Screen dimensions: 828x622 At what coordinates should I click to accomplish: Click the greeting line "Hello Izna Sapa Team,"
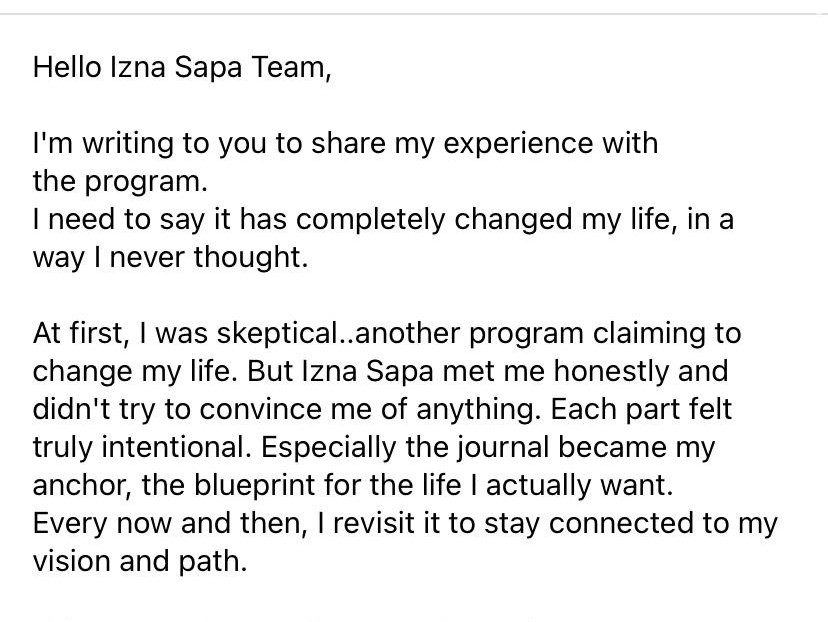(181, 68)
